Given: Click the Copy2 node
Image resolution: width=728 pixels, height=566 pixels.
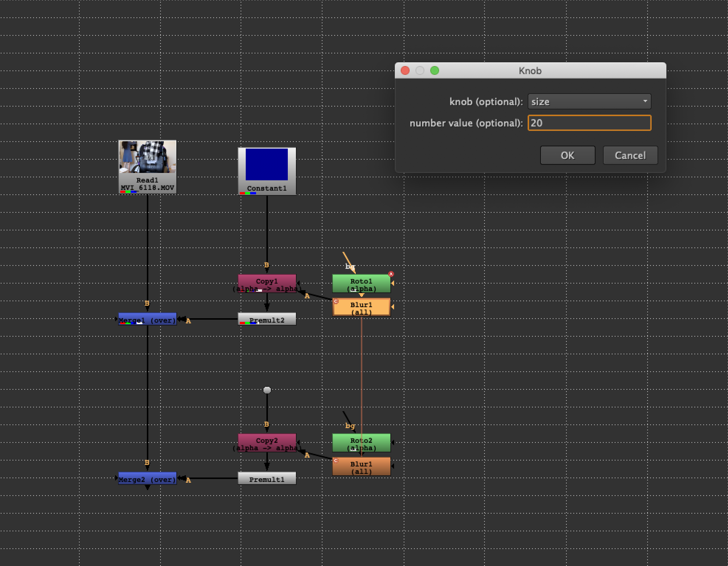Looking at the screenshot, I should (x=267, y=442).
